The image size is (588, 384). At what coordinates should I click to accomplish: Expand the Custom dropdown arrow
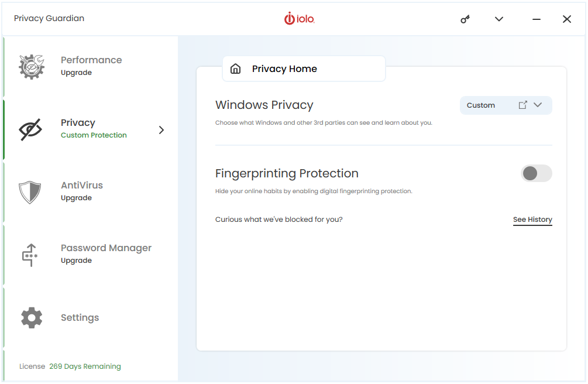point(538,105)
